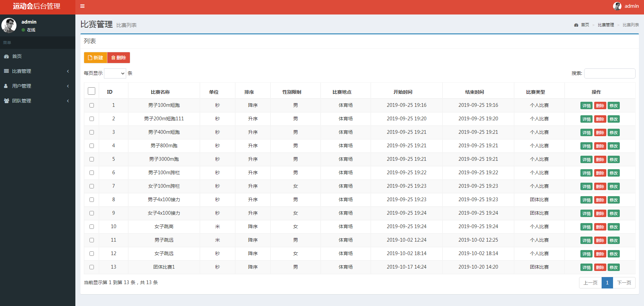
Task: Check the row for 男子400m短跑
Action: 92,132
